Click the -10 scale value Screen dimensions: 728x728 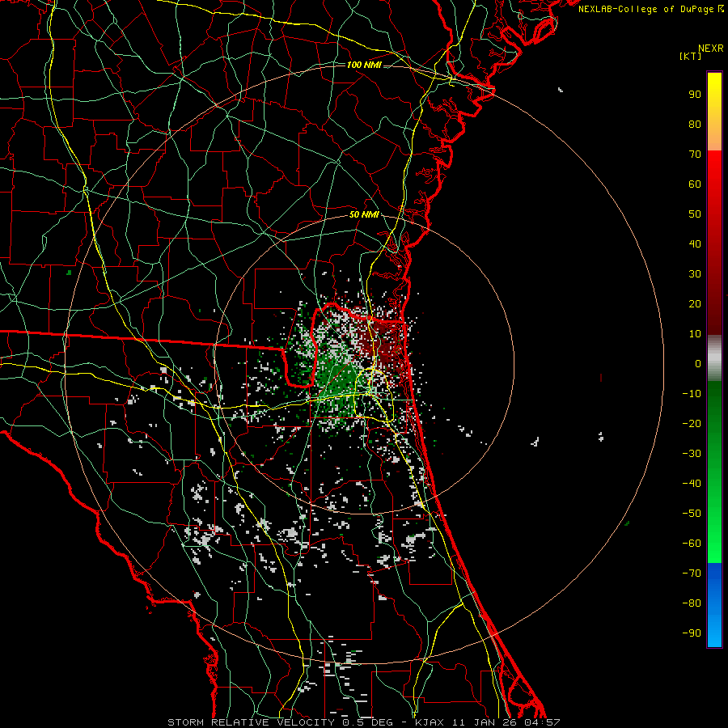tap(692, 394)
